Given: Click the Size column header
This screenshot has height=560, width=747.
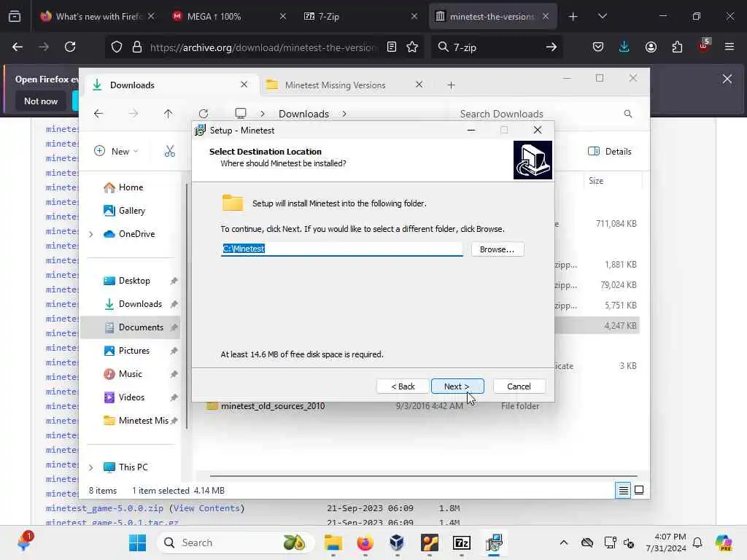Looking at the screenshot, I should click(x=612, y=181).
